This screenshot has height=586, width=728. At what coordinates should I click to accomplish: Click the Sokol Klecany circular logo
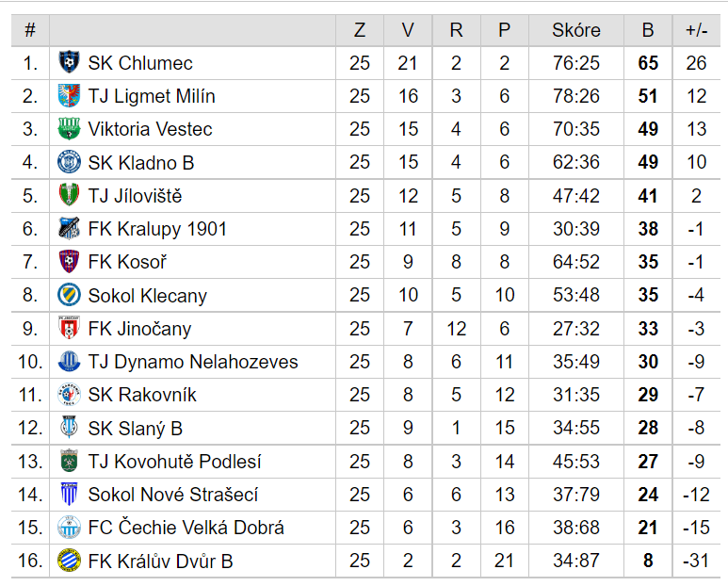pos(69,295)
